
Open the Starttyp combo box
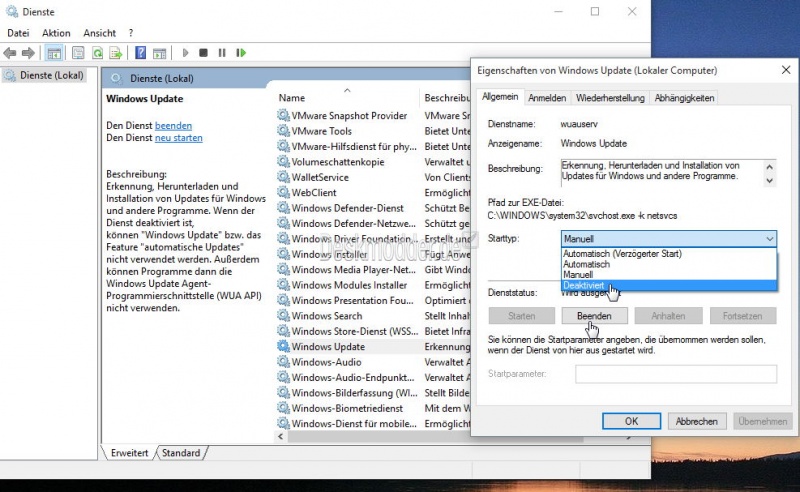669,238
